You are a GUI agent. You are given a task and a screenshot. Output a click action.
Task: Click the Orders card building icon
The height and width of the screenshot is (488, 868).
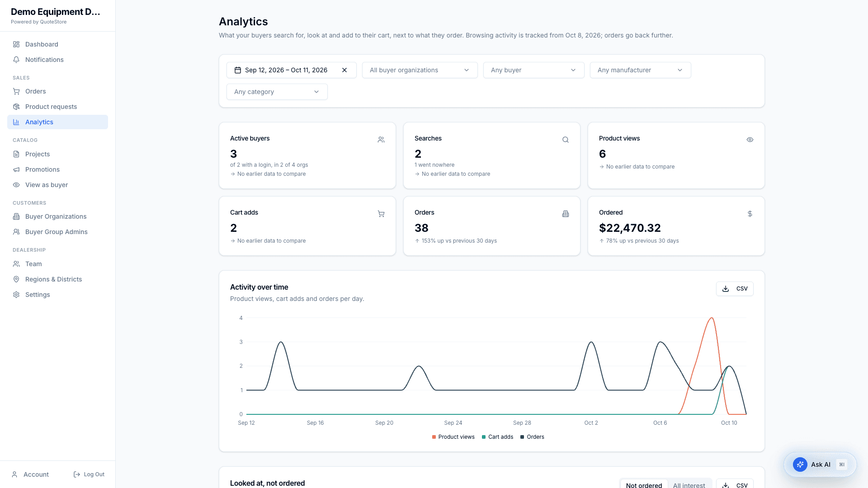coord(566,214)
